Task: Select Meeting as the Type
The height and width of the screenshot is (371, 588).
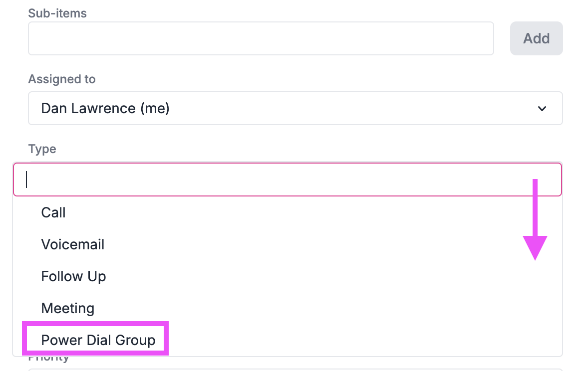Action: point(67,308)
